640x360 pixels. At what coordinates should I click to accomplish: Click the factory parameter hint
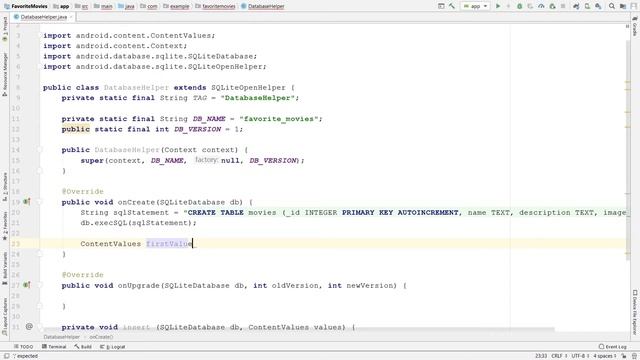coord(206,160)
